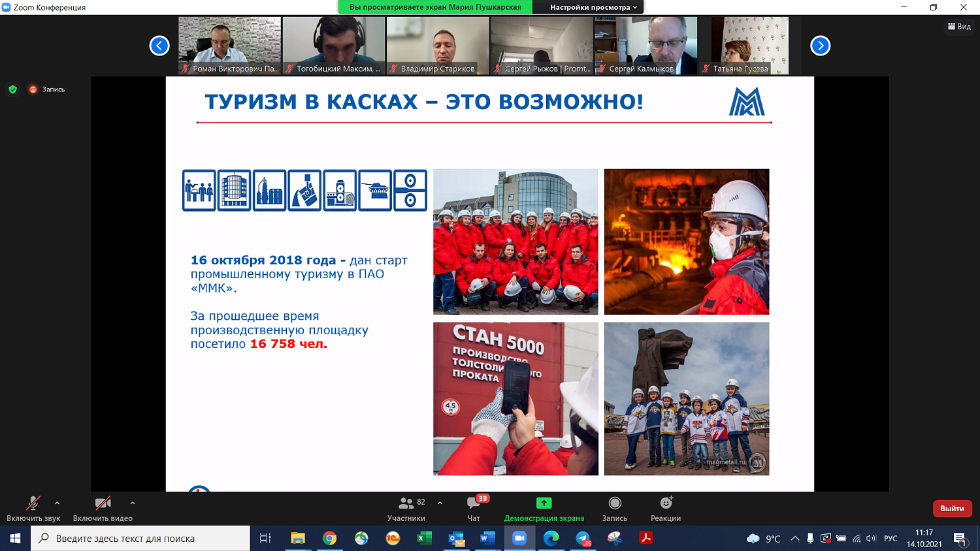Expand the chevron next to Участники count
Viewport: 980px width, 551px height.
pos(440,503)
